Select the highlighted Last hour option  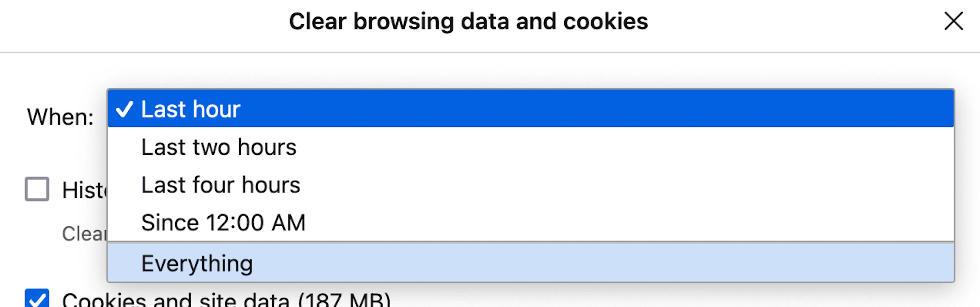(531, 109)
